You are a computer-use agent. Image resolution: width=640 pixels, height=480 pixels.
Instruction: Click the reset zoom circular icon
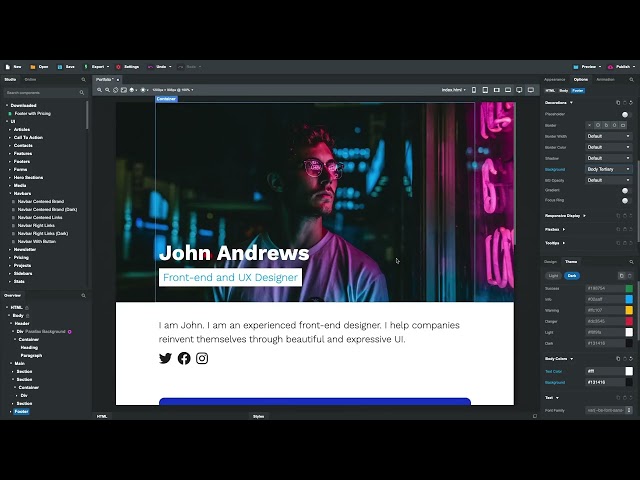tap(116, 90)
